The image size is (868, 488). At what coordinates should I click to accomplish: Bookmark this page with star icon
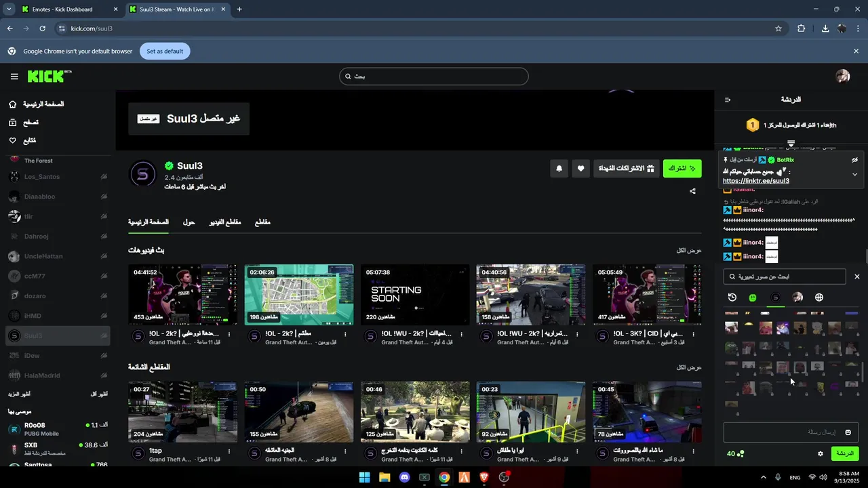coord(778,28)
